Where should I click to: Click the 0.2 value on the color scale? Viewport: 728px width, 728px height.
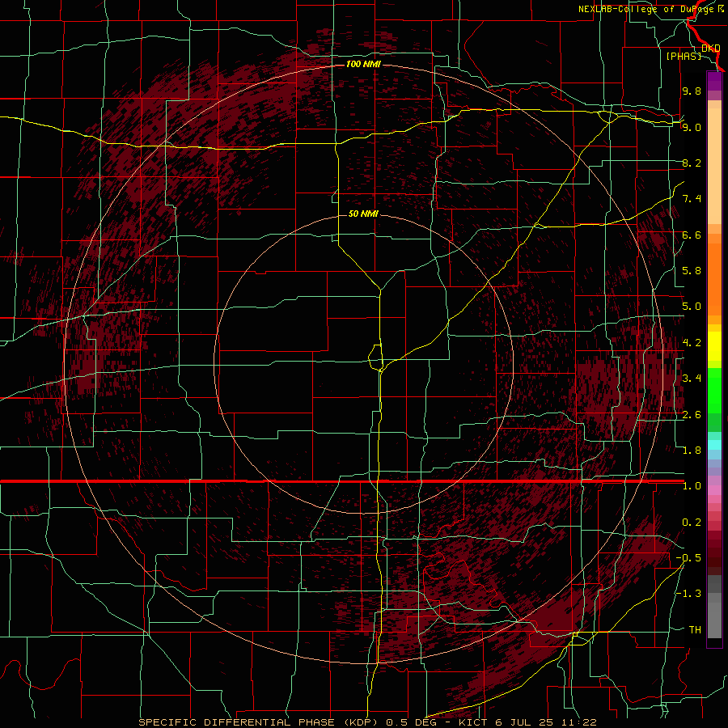(692, 523)
